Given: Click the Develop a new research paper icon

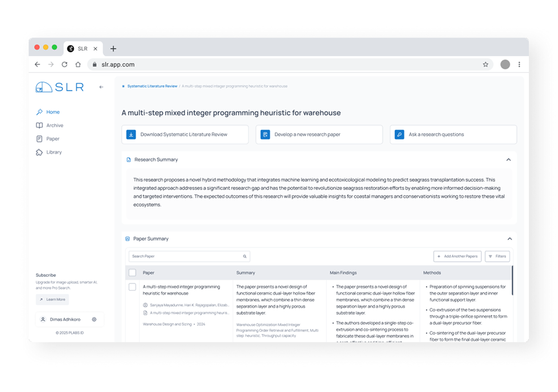Looking at the screenshot, I should pos(265,134).
